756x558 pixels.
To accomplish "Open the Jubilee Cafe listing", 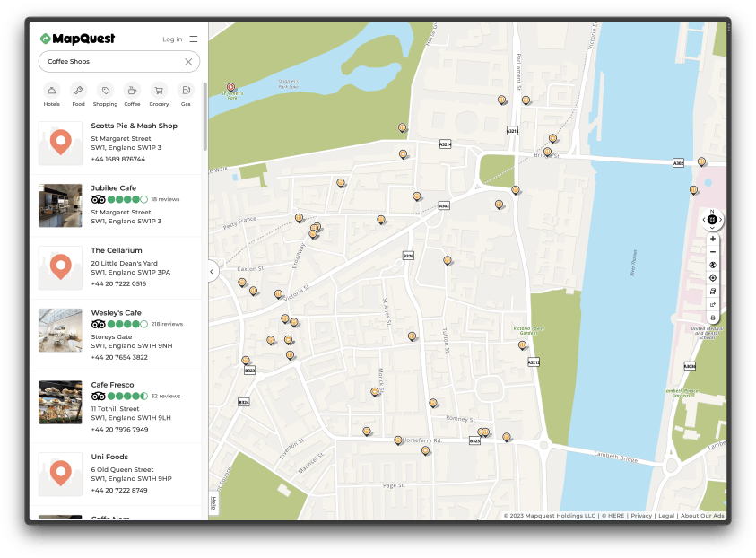I will (x=116, y=205).
